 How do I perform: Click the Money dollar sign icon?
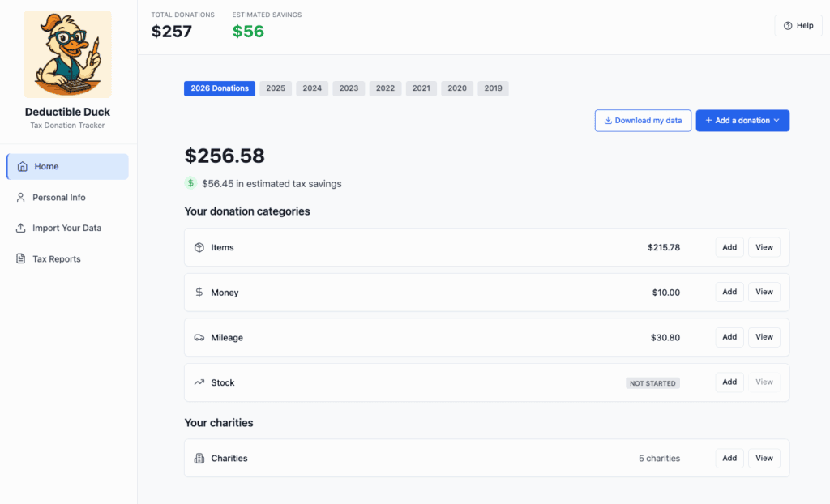click(x=199, y=293)
